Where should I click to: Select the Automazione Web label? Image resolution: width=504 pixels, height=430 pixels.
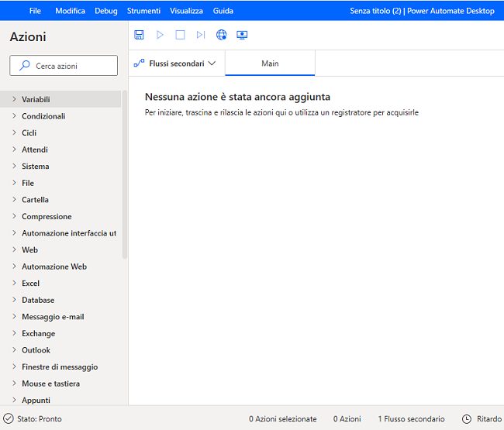[54, 267]
